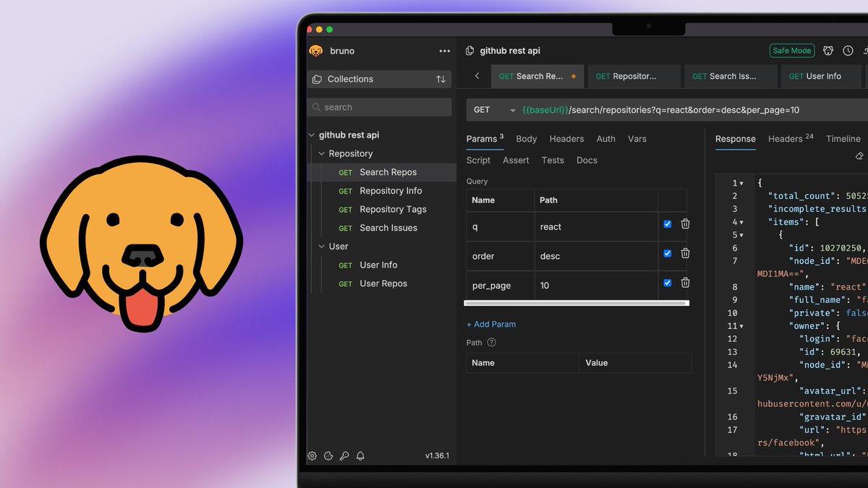
Task: Open User Repos request in sidebar
Action: click(x=382, y=283)
